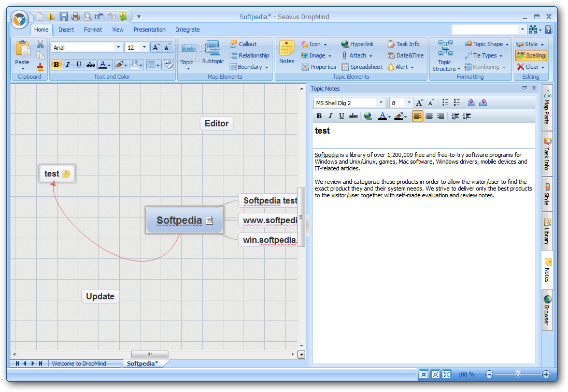The height and width of the screenshot is (392, 568).
Task: Expand the Topic Shape dropdown
Action: (x=507, y=45)
